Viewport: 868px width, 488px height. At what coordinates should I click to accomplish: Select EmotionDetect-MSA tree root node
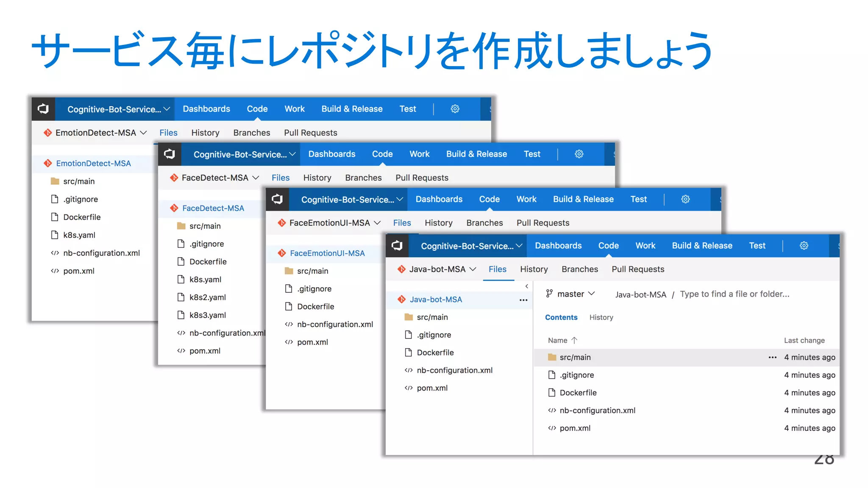pos(93,163)
